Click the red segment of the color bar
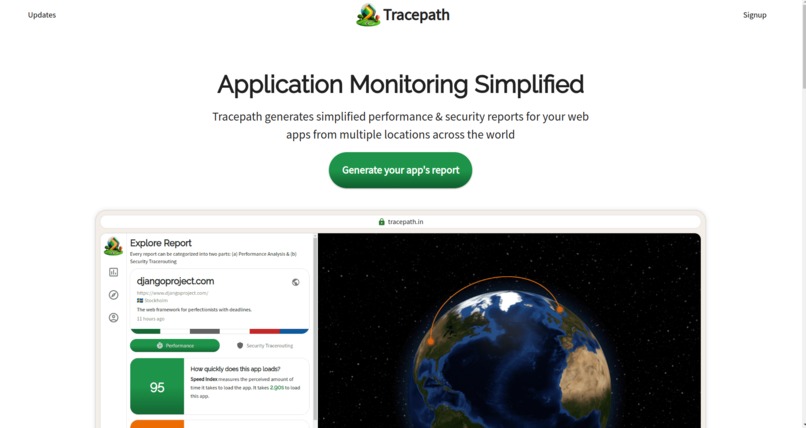This screenshot has width=806, height=428. [265, 331]
